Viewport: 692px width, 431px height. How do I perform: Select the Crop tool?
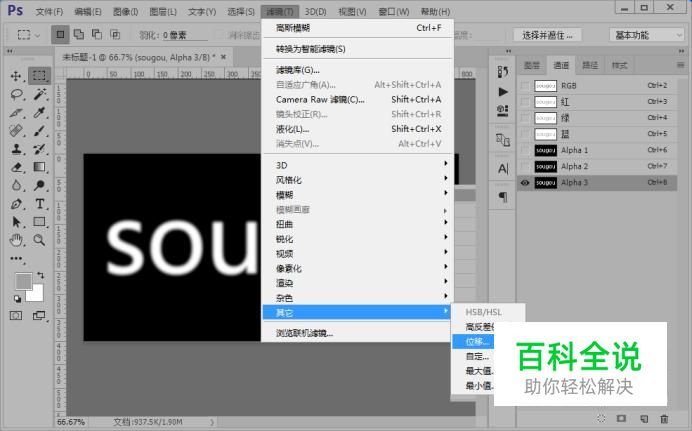tap(16, 112)
